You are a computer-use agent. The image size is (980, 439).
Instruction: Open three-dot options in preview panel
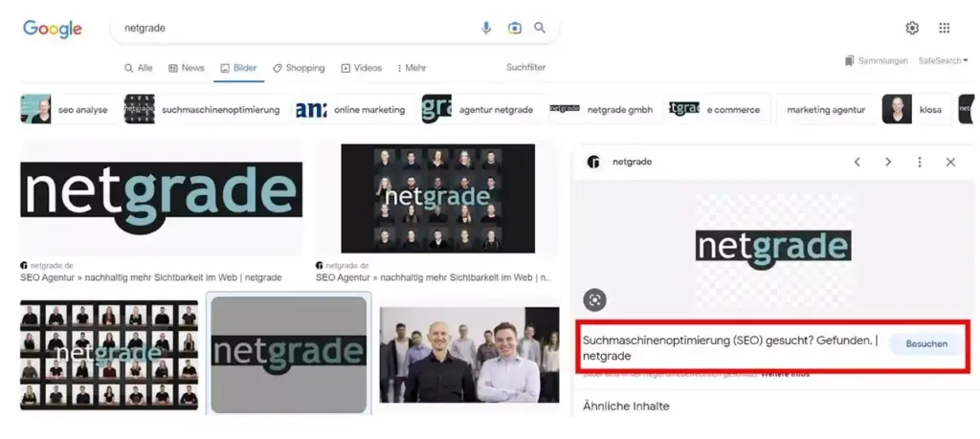pyautogui.click(x=919, y=162)
